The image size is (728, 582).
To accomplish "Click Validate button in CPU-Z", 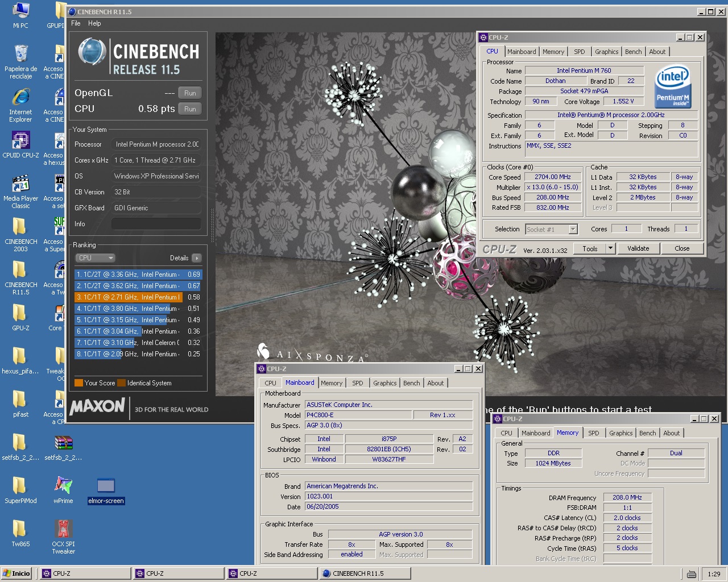I will (x=638, y=248).
